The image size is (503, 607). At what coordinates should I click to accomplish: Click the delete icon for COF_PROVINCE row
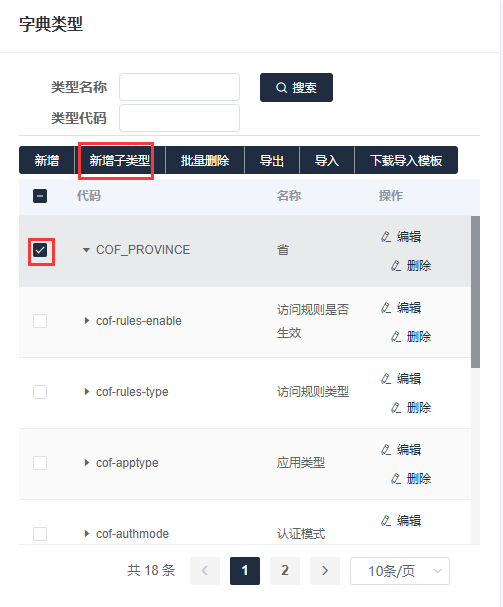(x=396, y=266)
